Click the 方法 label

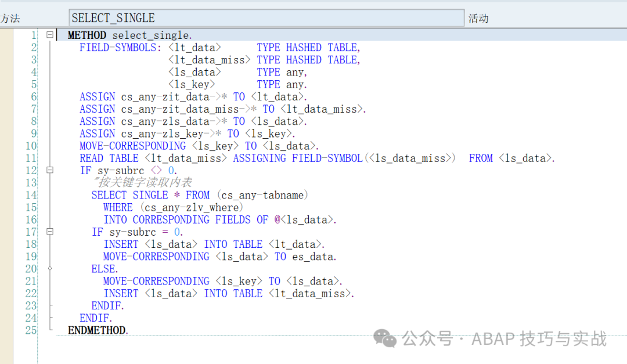point(10,19)
